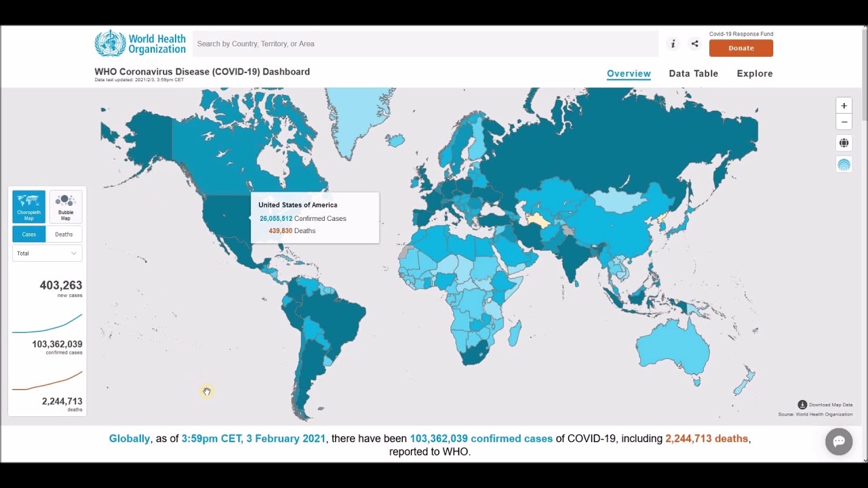Click '103,362,039 confirmed cases' in the summary sentence
Screen dimensions: 868x488
481,439
